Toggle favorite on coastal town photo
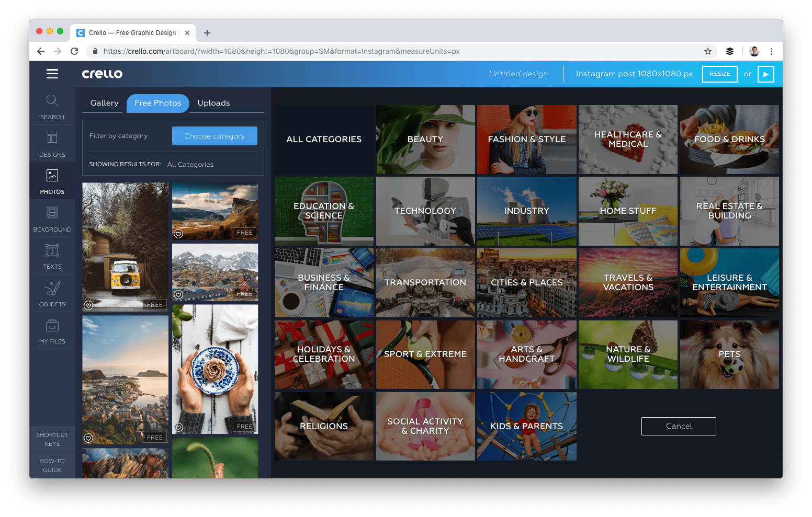The height and width of the screenshot is (517, 812). click(x=88, y=438)
